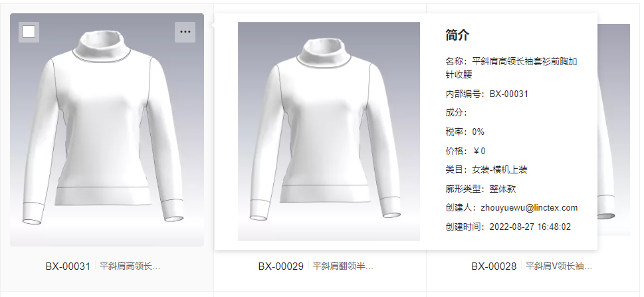The height and width of the screenshot is (297, 644).
Task: Open the item titled 平斜肩V领长袖…
Action: click(x=559, y=266)
